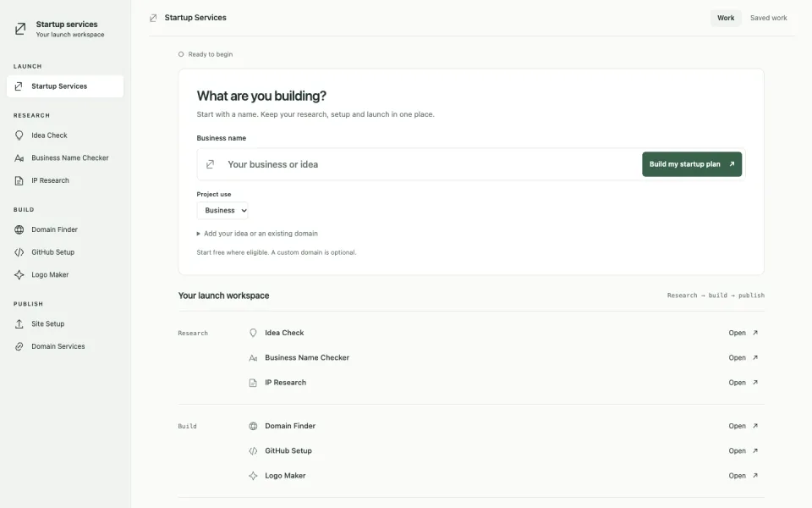Click the arrow icon in the top bar title

pyautogui.click(x=153, y=18)
